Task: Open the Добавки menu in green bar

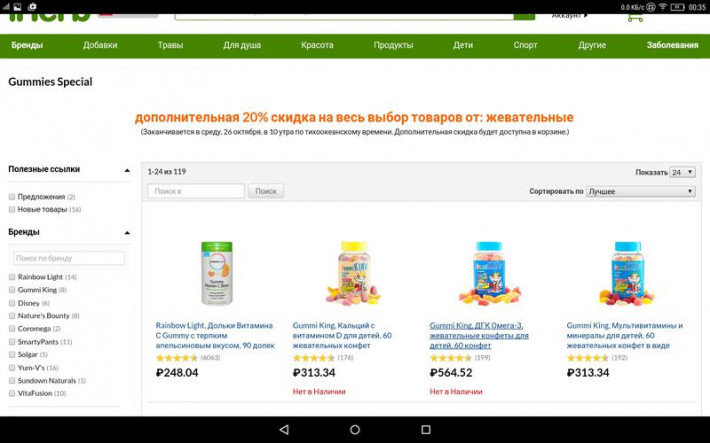Action: (x=100, y=45)
